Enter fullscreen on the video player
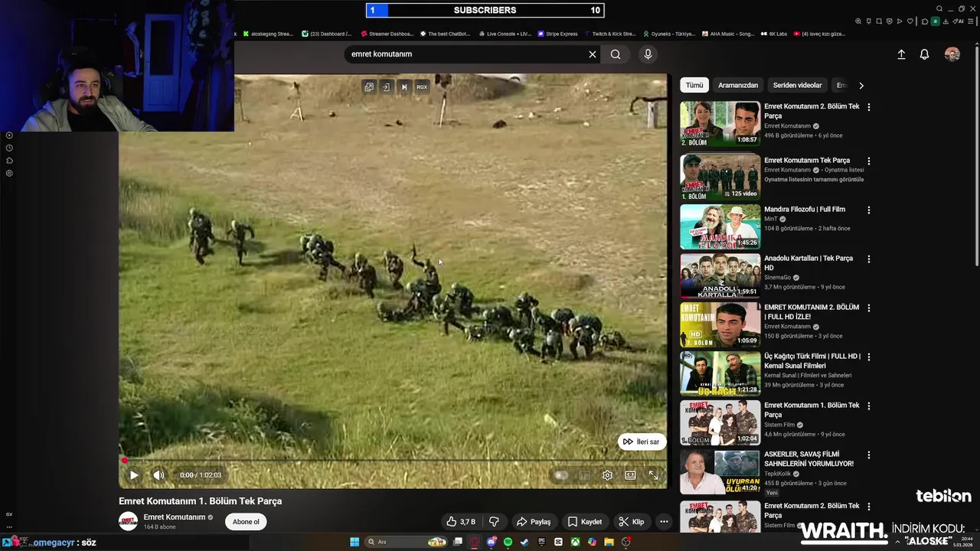The width and height of the screenshot is (980, 551). click(x=653, y=475)
